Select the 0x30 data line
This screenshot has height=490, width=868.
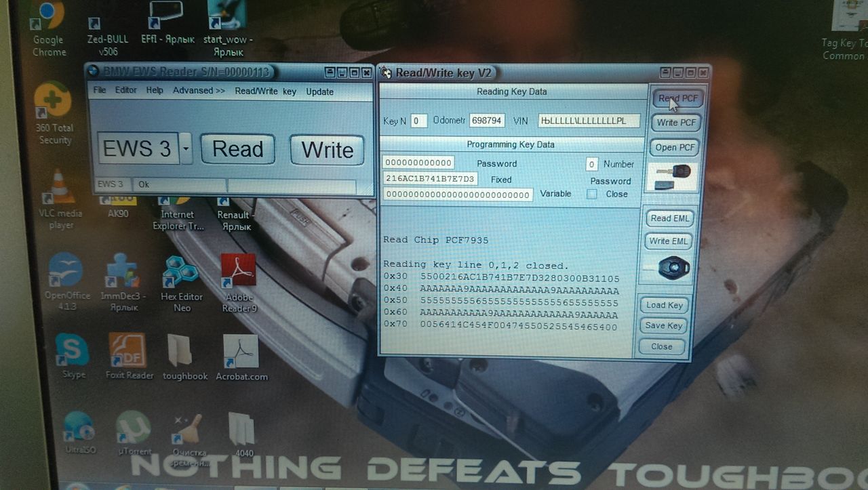(501, 278)
